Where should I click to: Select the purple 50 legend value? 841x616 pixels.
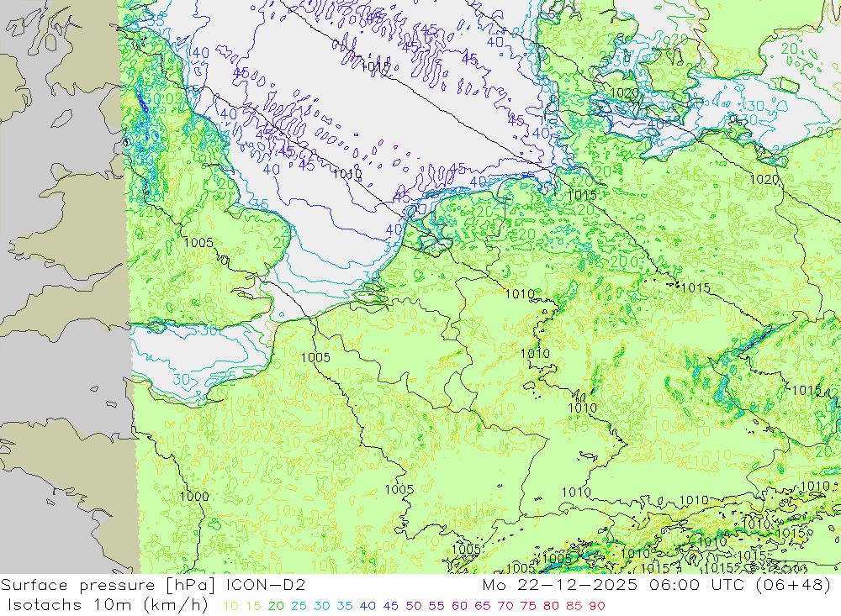pos(414,606)
